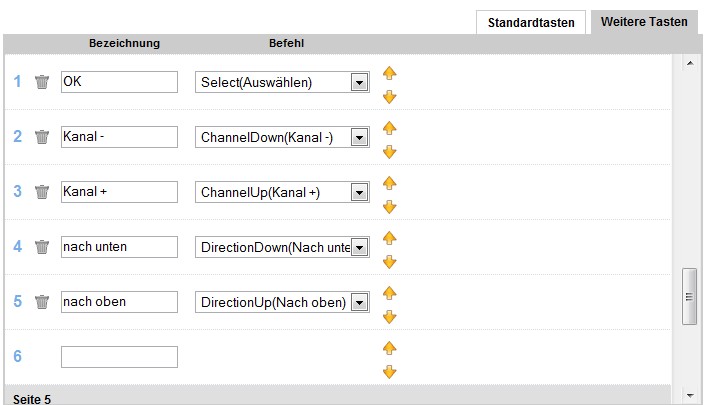Move nach unten row up

390,238
